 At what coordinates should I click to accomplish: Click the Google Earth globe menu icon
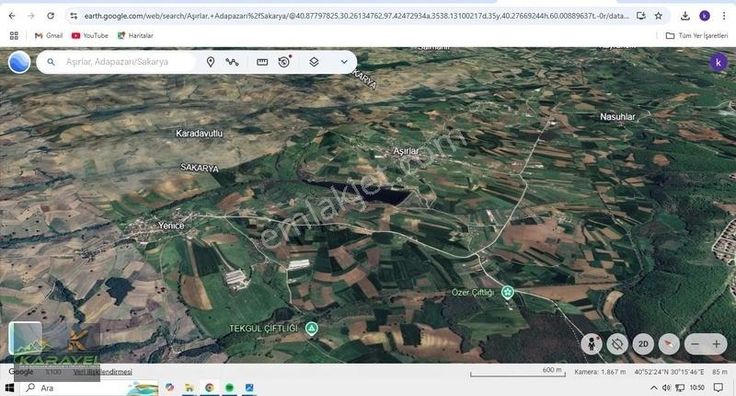pos(19,62)
